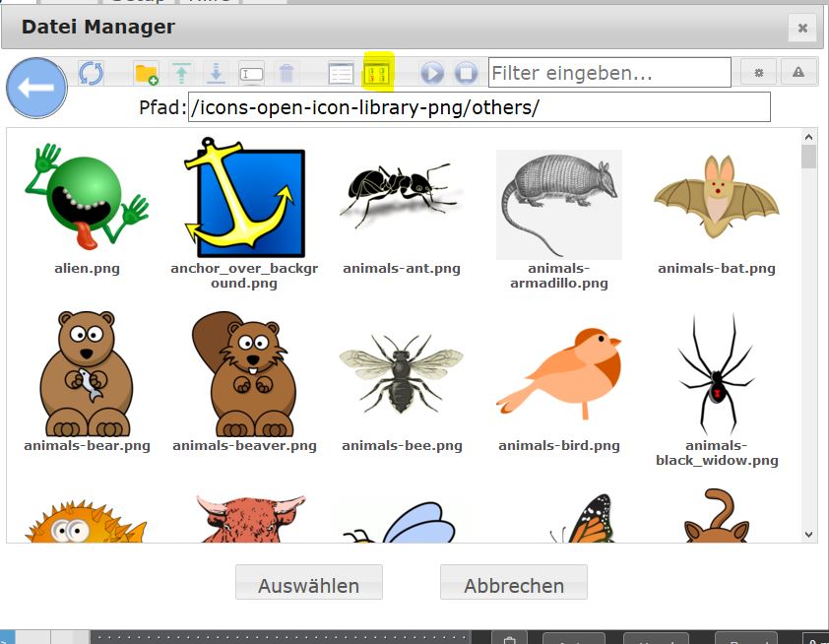Viewport: 829px width, 644px height.
Task: Click the Auswählen button
Action: click(308, 585)
